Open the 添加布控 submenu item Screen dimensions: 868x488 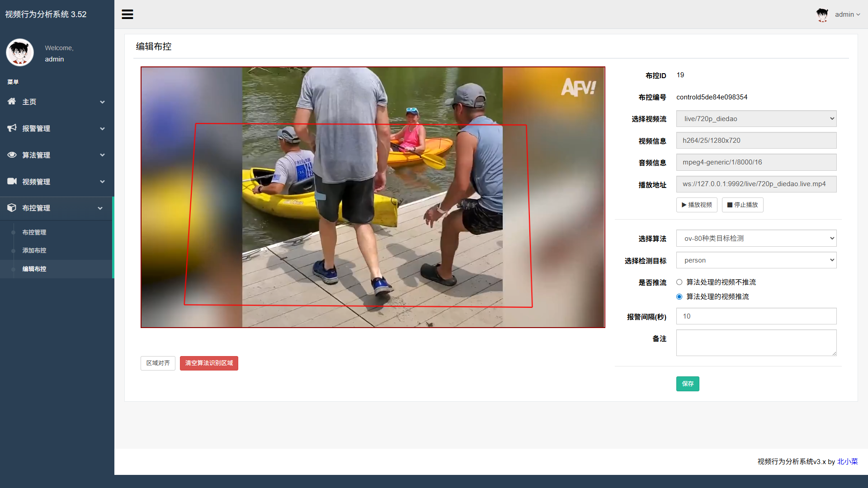(x=34, y=250)
